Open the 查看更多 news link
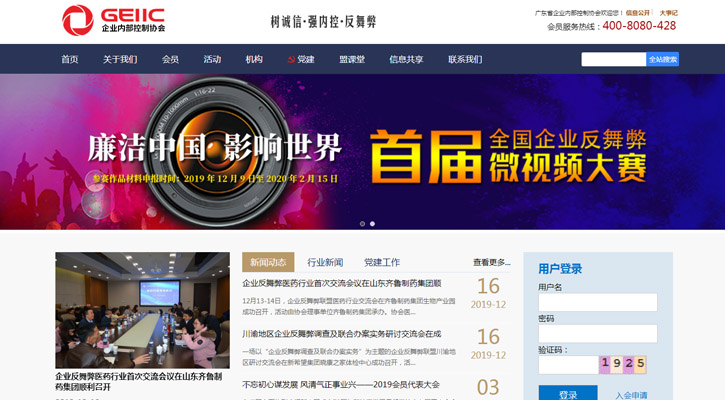 [x=491, y=263]
